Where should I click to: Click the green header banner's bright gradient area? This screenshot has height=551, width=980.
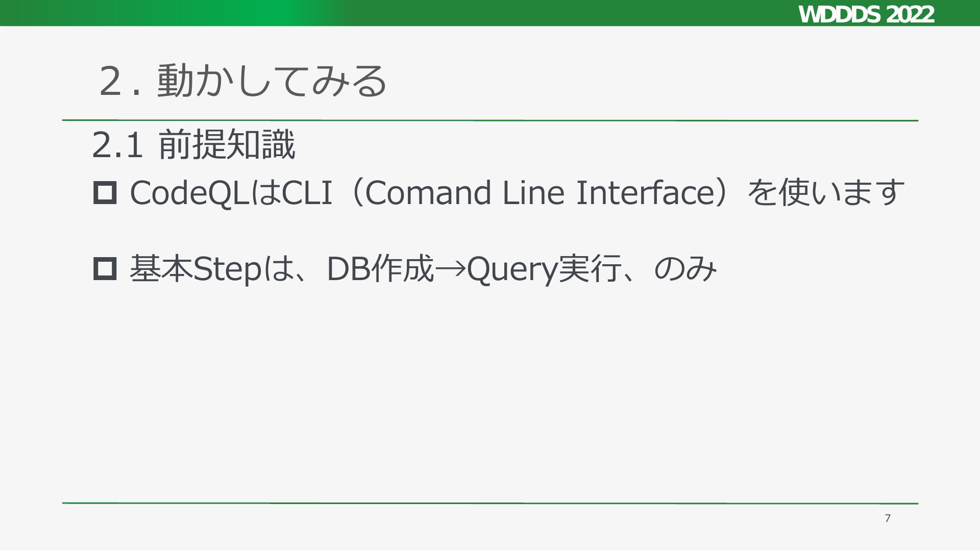tap(276, 13)
